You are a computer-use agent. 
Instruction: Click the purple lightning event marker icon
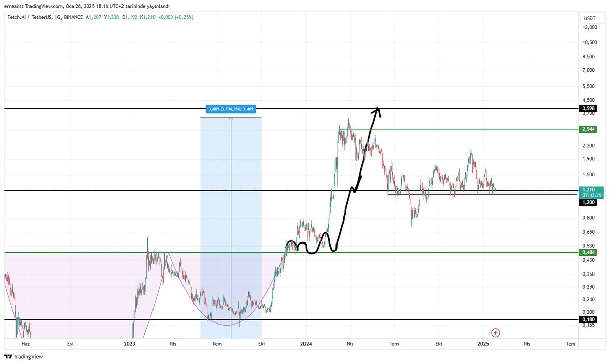(x=496, y=333)
